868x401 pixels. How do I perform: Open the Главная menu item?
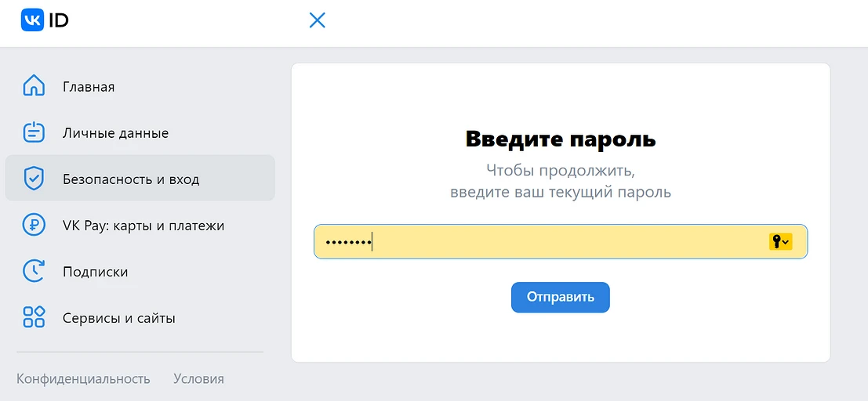pyautogui.click(x=89, y=87)
